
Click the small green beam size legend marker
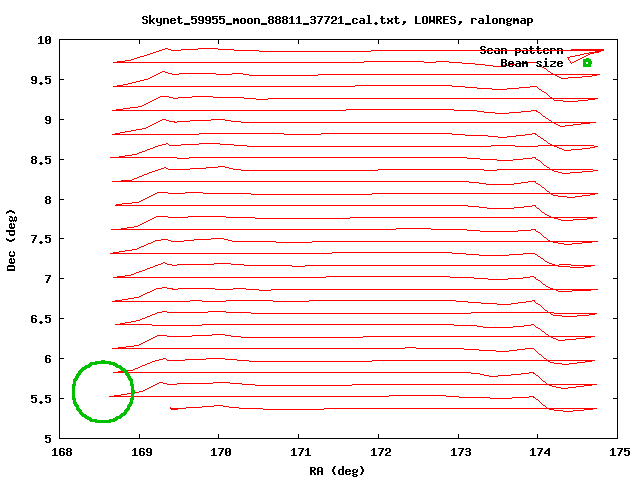pos(587,63)
